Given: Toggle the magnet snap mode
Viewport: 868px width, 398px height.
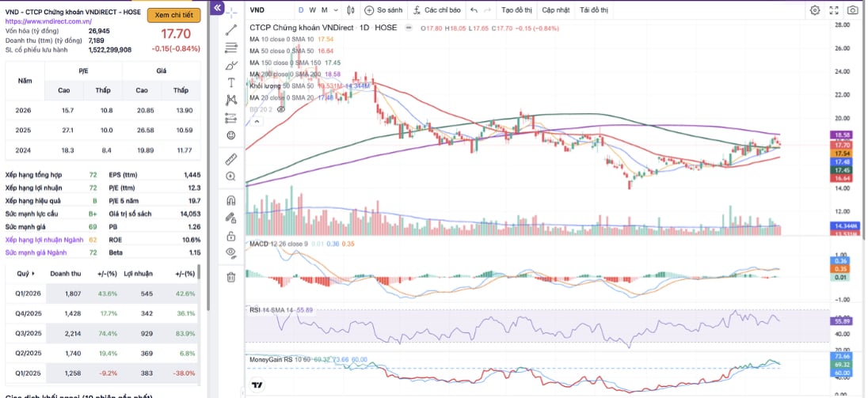Looking at the screenshot, I should click(231, 200).
